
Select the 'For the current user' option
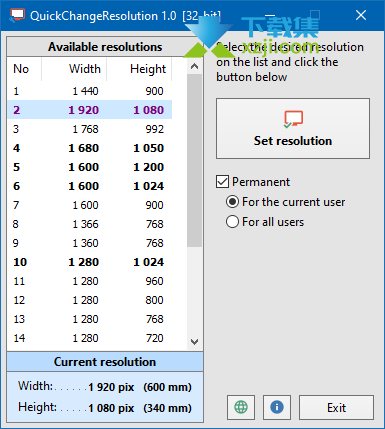point(232,202)
